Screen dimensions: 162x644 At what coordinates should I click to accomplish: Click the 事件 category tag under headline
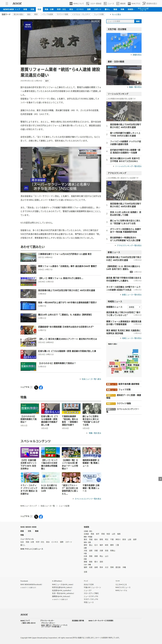(x=47, y=81)
